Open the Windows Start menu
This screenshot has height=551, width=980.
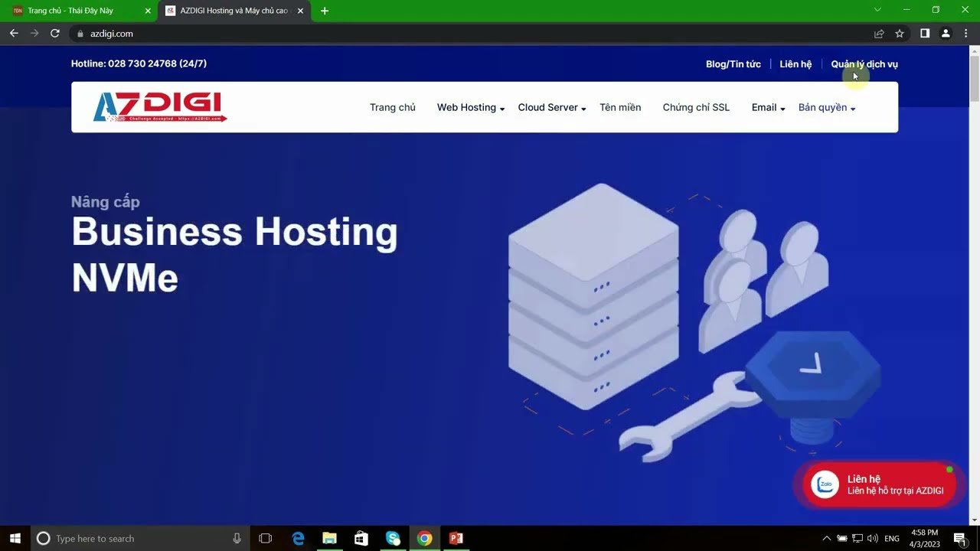point(15,538)
